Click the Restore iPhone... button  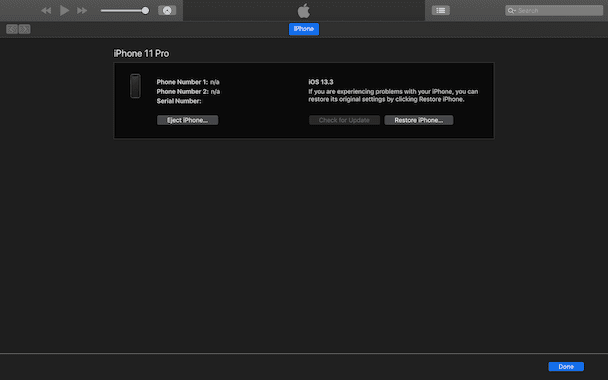point(419,120)
